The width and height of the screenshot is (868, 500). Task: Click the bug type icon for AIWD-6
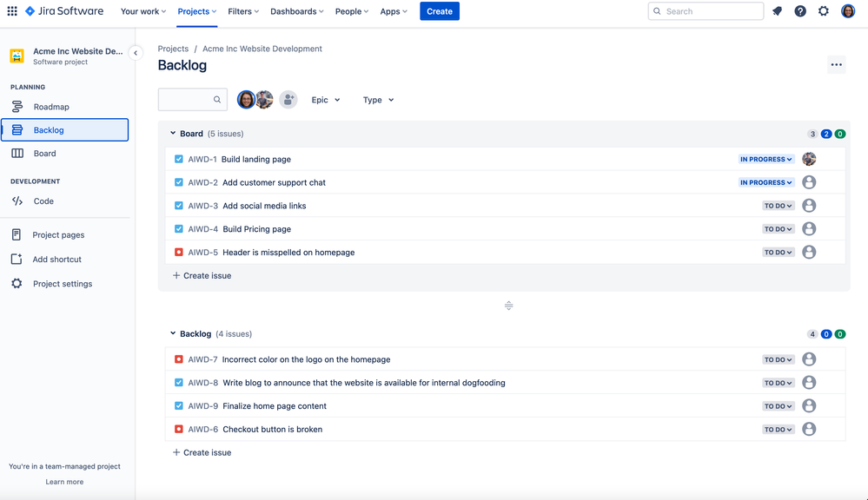click(179, 429)
